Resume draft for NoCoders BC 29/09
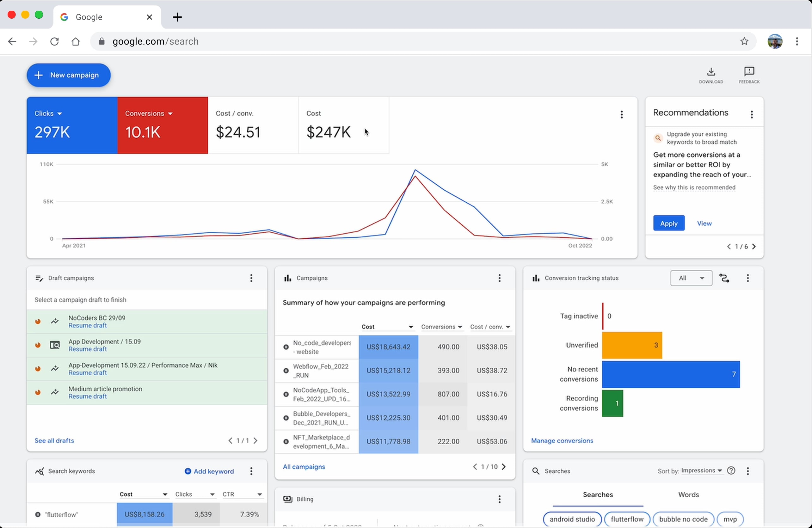812x528 pixels. (x=88, y=325)
